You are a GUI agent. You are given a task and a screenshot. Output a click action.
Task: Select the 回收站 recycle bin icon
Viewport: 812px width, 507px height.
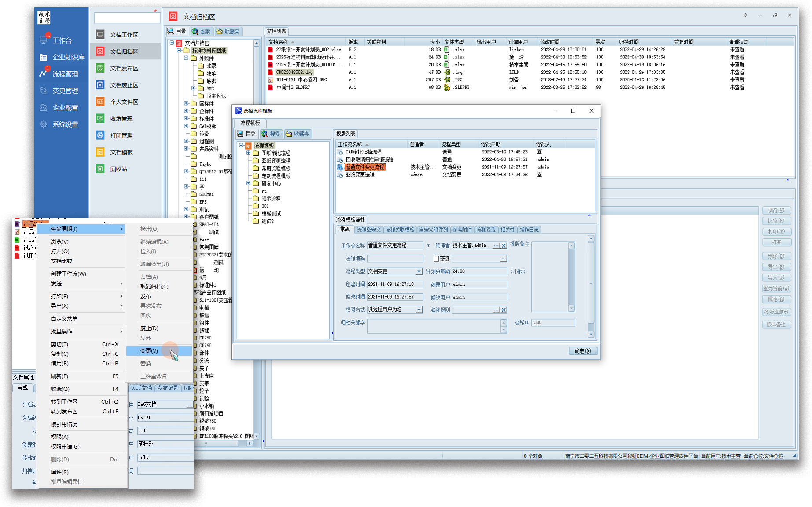coord(100,169)
